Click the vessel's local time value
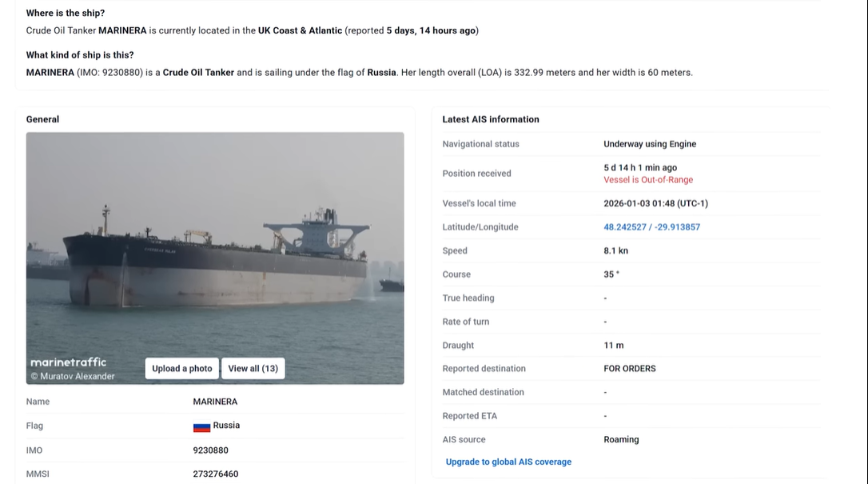868x484 pixels. (655, 203)
